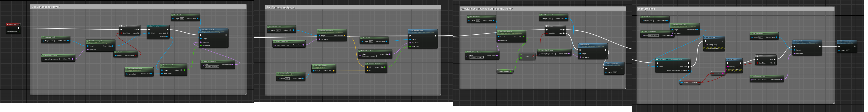Select the 'Get Distance to Spawn' comment title

coord(280,7)
